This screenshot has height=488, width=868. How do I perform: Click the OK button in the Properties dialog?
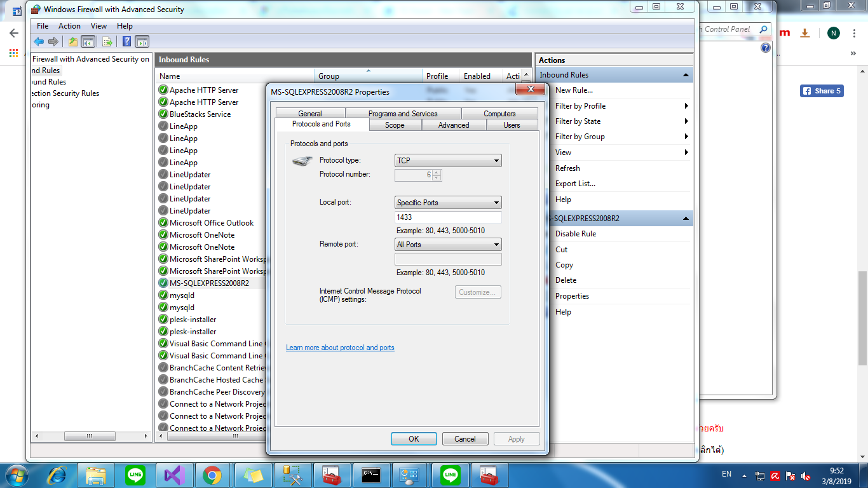click(x=414, y=439)
